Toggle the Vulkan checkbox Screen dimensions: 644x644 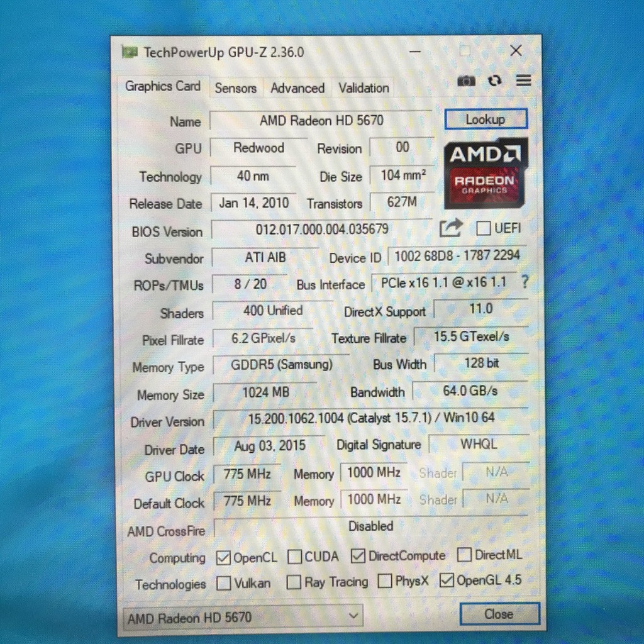[x=223, y=583]
